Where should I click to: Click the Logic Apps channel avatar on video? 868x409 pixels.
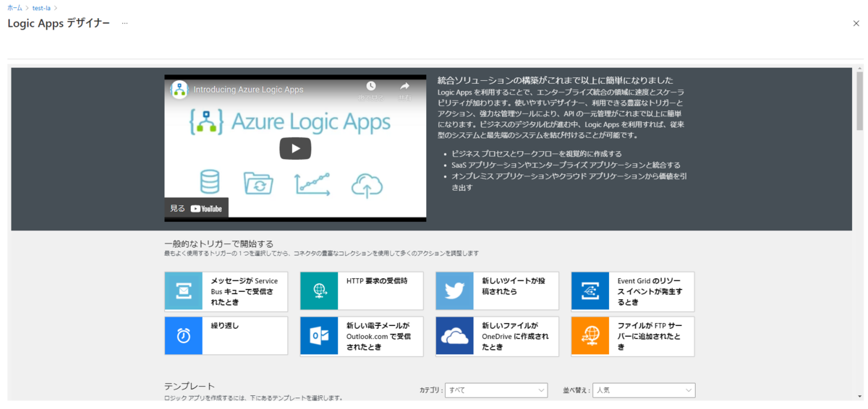(179, 90)
